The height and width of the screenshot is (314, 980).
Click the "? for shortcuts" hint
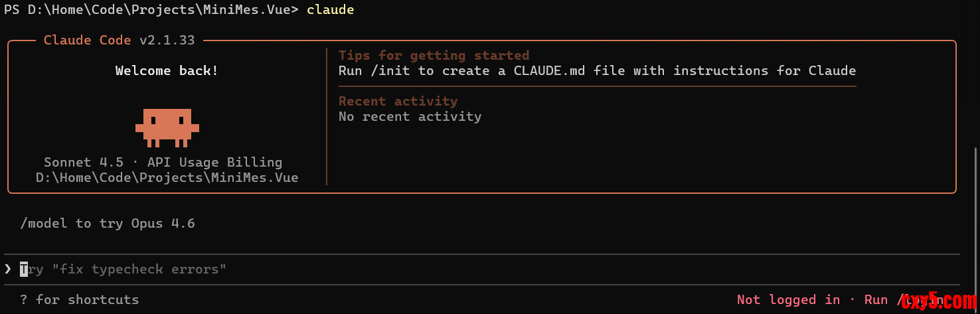pos(80,299)
